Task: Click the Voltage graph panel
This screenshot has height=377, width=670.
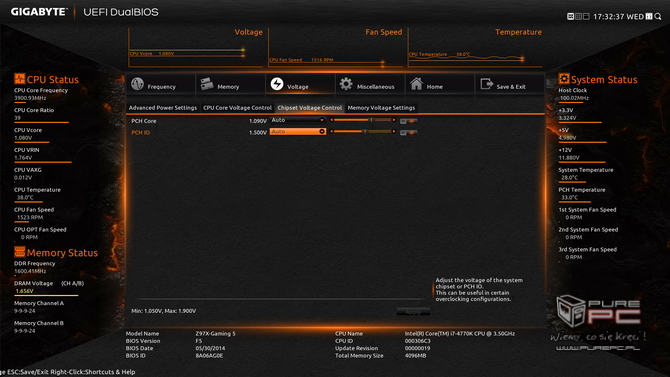Action: [x=196, y=47]
